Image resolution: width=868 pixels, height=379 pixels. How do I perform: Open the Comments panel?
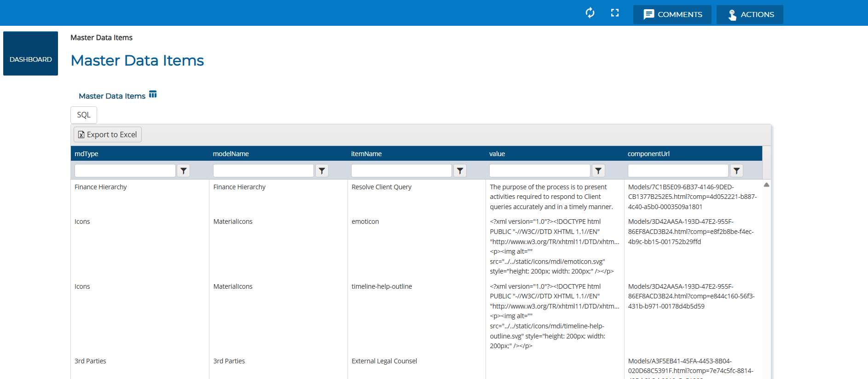click(672, 14)
